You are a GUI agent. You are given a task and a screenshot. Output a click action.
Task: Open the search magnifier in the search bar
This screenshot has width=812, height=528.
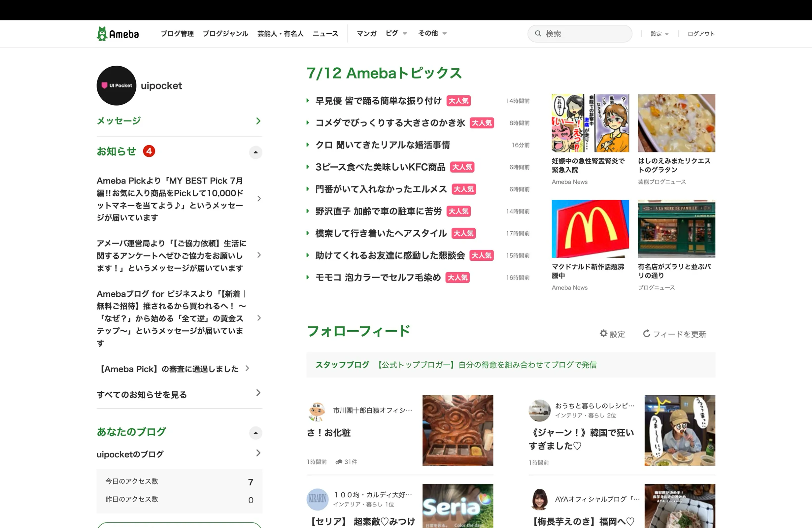point(538,33)
